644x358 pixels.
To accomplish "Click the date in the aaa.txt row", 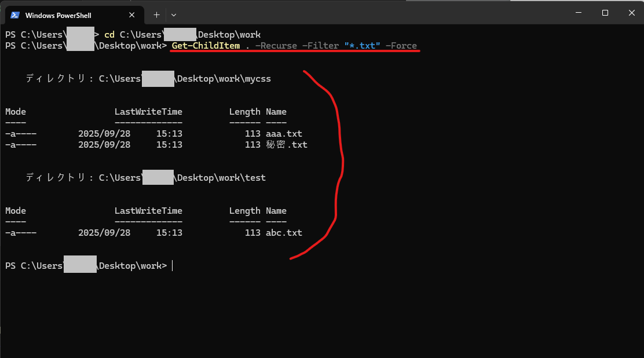I will click(x=104, y=134).
